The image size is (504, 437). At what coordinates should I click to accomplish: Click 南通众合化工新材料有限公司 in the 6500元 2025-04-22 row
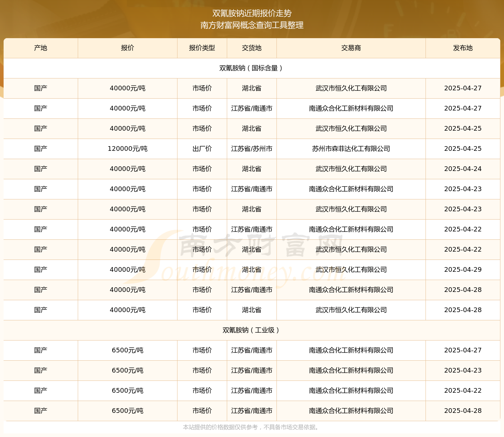pos(351,391)
